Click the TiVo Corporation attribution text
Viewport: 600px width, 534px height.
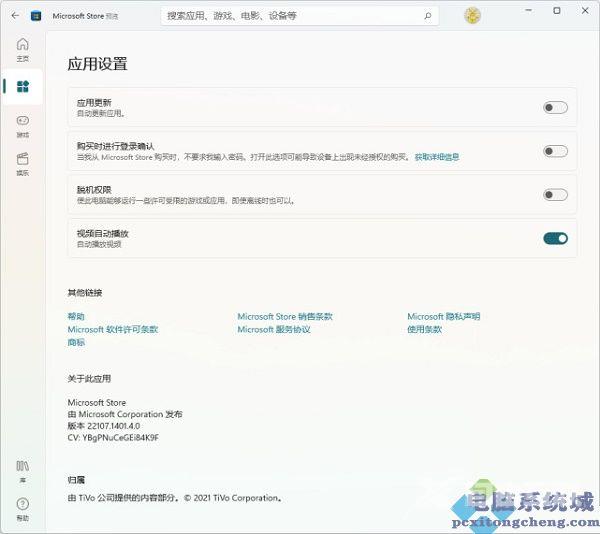pyautogui.click(x=175, y=498)
